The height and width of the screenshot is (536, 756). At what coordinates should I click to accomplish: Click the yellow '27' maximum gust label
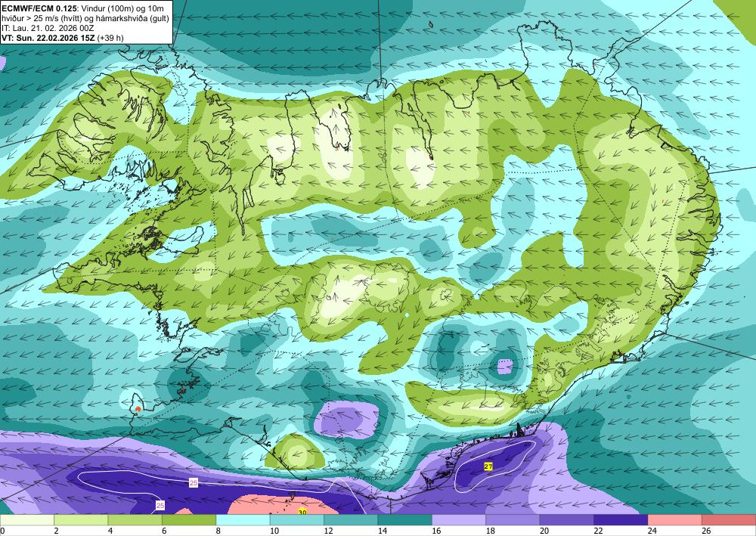pyautogui.click(x=488, y=466)
